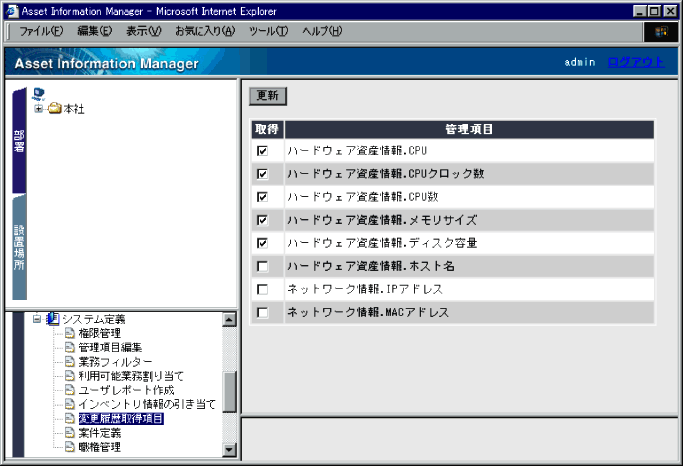Click the ログアウト link
The height and width of the screenshot is (466, 683).
point(636,62)
